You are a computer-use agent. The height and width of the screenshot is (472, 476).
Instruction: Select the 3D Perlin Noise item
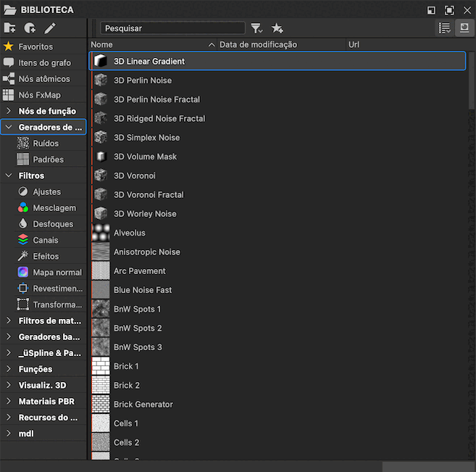click(x=143, y=80)
